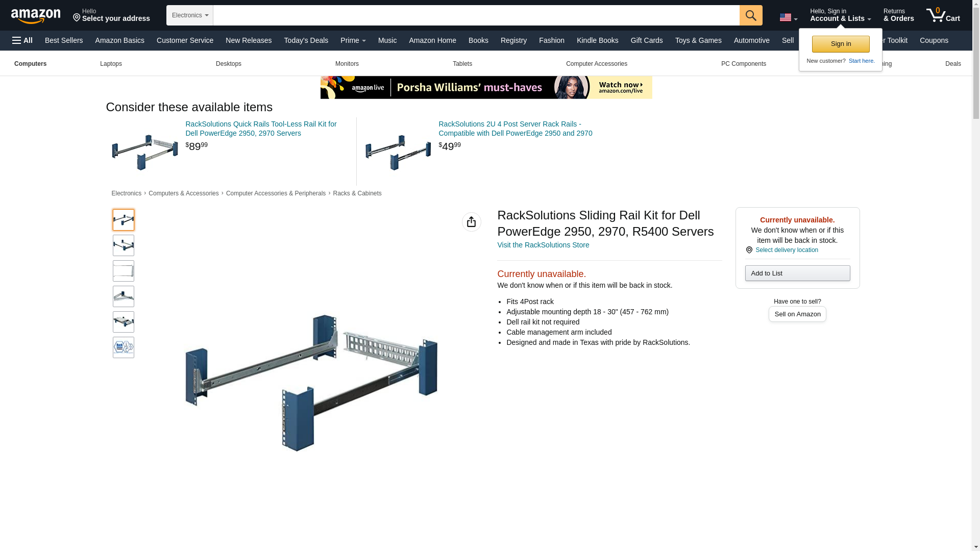The height and width of the screenshot is (551, 980).
Task: Click the Sign in button
Action: (841, 44)
